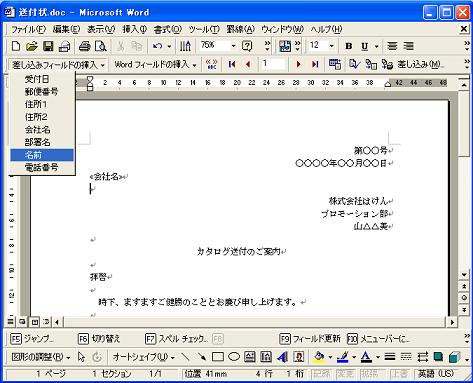
Task: Select the highlighted 名前 merge field
Action: (42, 155)
